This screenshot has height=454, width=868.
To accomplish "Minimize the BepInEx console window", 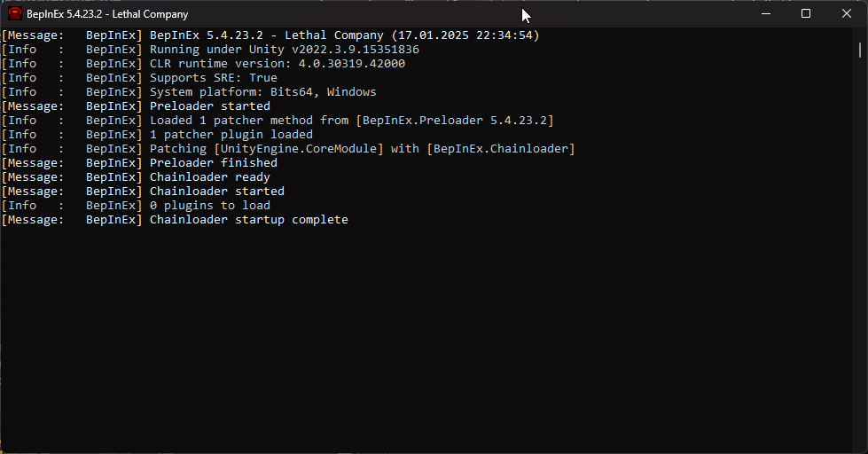I will (765, 13).
